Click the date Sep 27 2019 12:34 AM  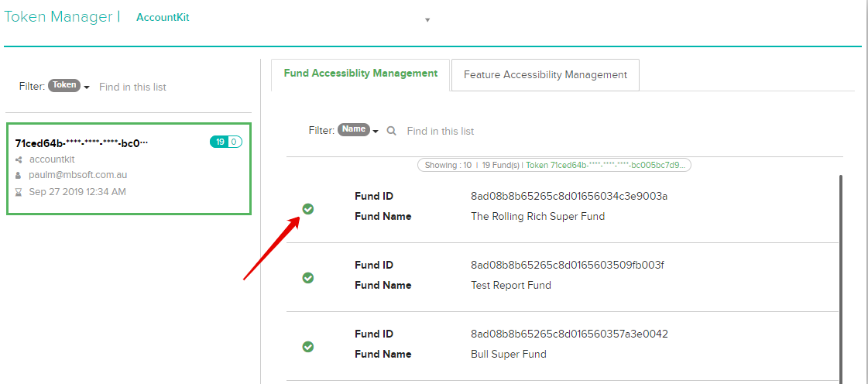77,192
